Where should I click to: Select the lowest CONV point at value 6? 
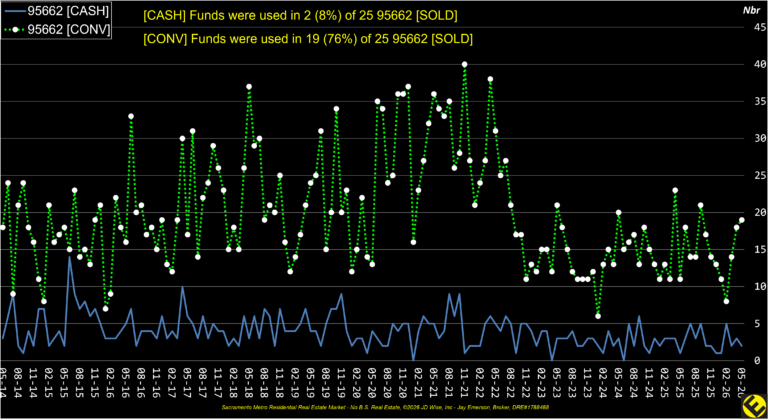598,316
